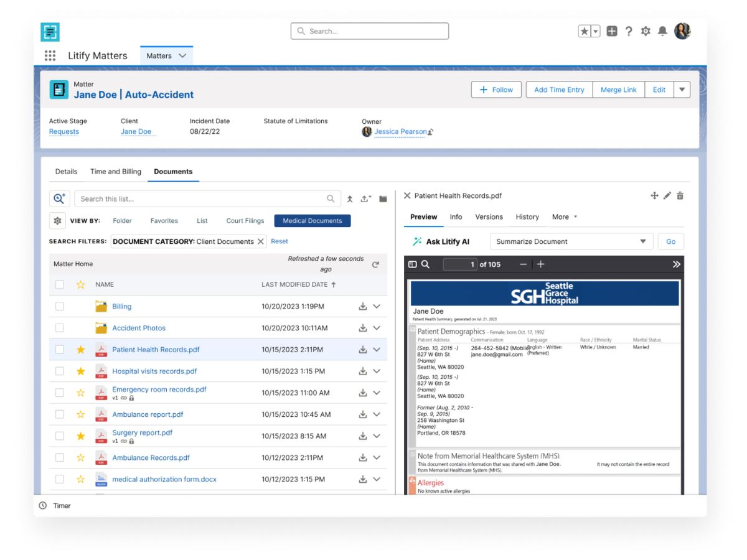The image size is (747, 560).
Task: Open the History tab in preview
Action: [x=527, y=217]
